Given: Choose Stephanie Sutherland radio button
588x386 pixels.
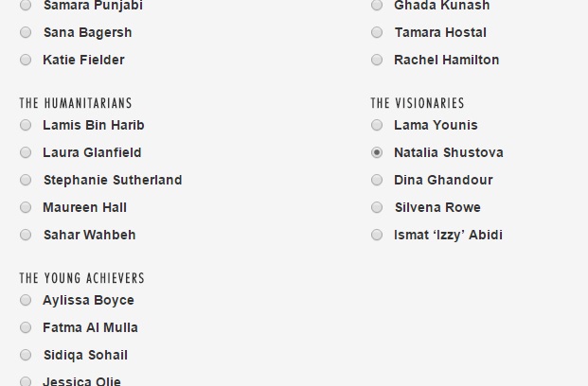Looking at the screenshot, I should pos(26,180).
